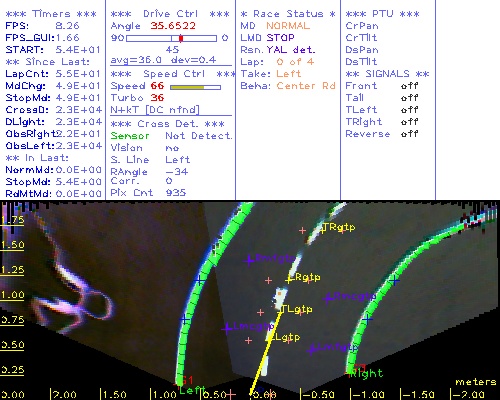500x400 pixels.
Task: Click the purple Rmcgtp cross marker
Action: tap(328, 298)
